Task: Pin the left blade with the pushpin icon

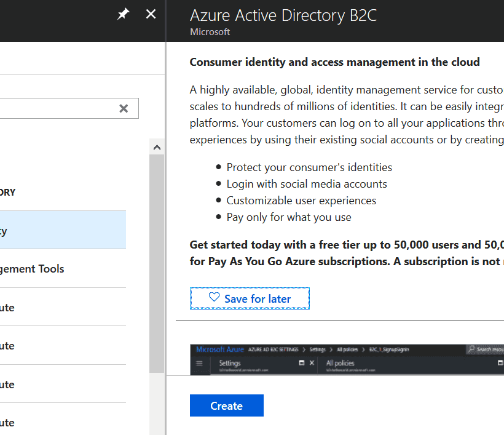Action: [123, 14]
